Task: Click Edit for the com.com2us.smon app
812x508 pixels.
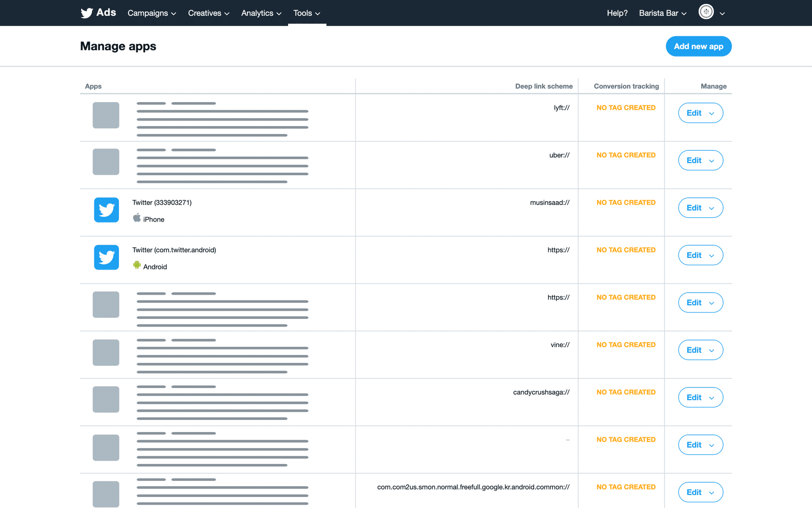Action: [x=700, y=492]
